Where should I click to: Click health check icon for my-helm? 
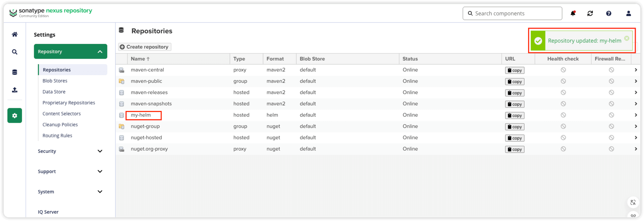coord(563,115)
